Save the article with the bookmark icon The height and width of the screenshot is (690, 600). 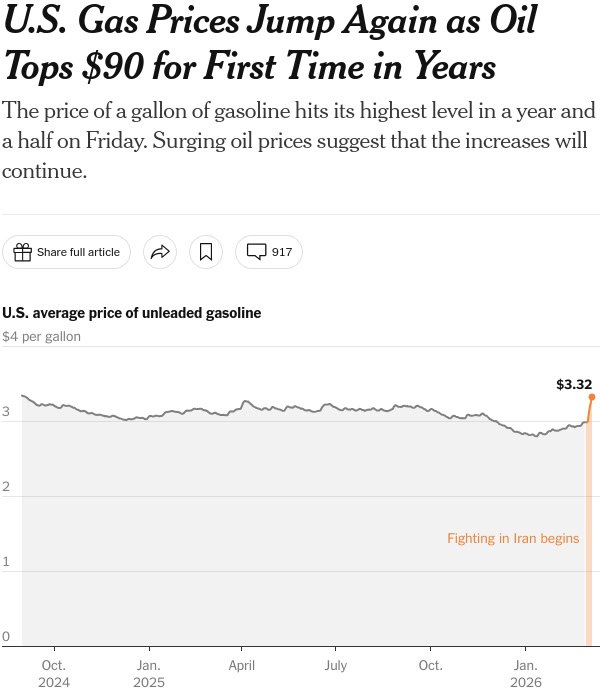click(x=206, y=252)
